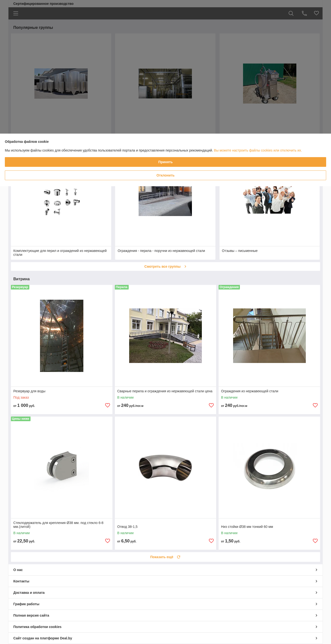
Task: Favorite the Отвод 38-1,5 product
Action: 211,541
